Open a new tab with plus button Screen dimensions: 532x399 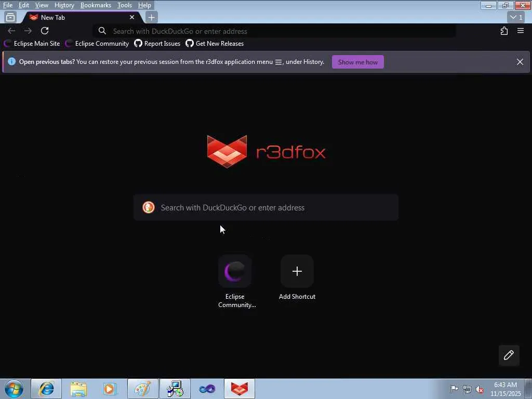point(151,17)
